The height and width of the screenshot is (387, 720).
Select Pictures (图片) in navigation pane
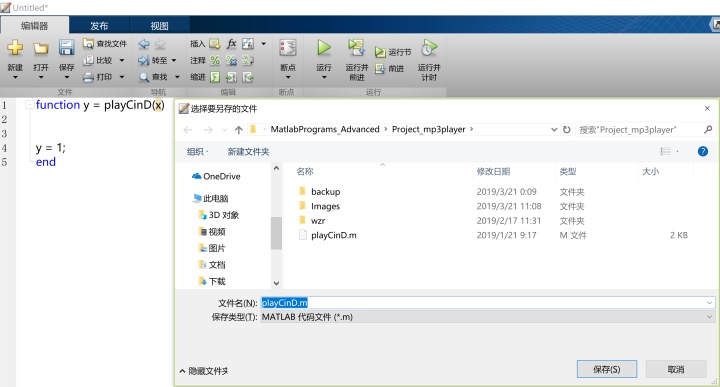pos(212,248)
